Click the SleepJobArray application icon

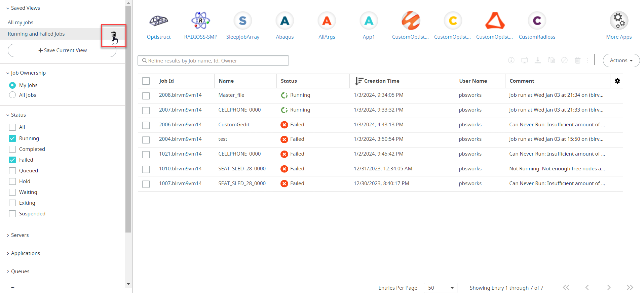242,21
